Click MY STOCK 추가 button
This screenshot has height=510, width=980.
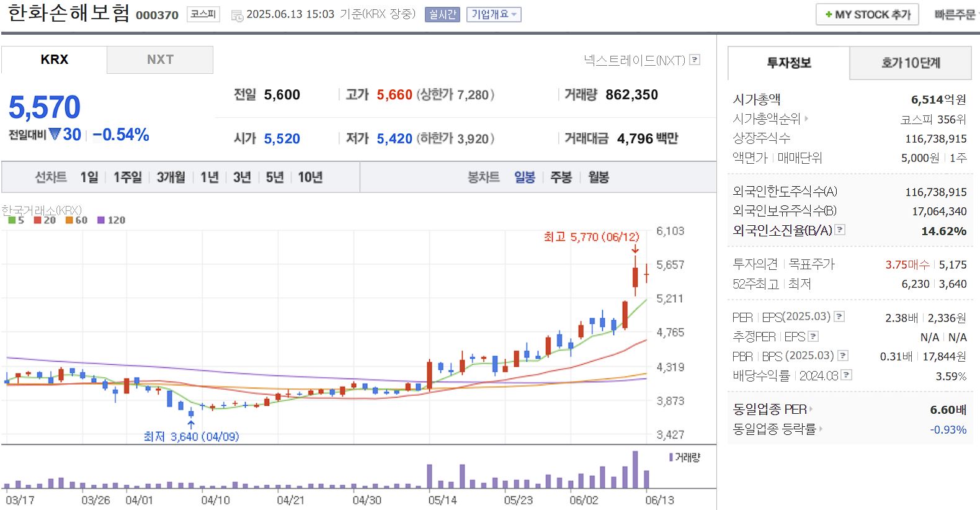coord(867,14)
